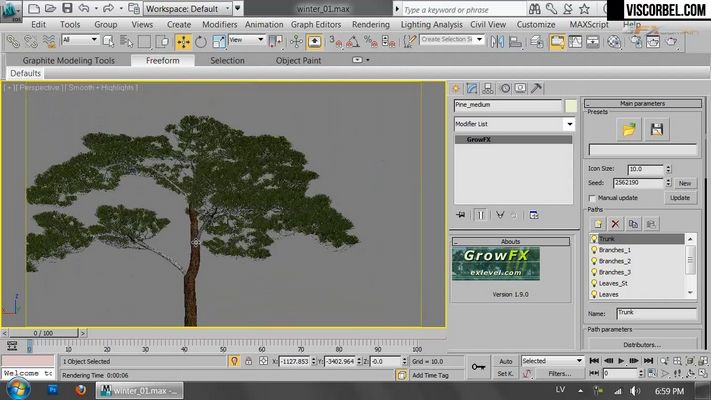This screenshot has height=400, width=711.
Task: Enable the Manual update checkbox
Action: pyautogui.click(x=592, y=198)
